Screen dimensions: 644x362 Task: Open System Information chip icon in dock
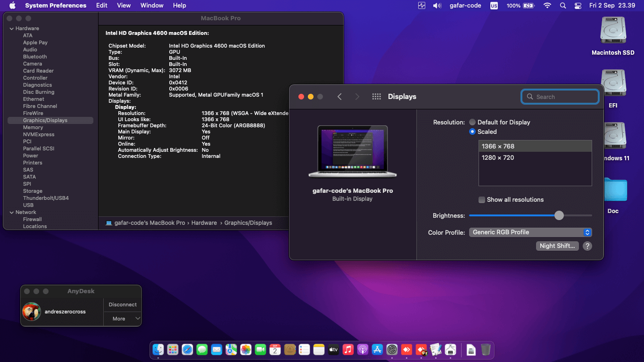(450, 350)
